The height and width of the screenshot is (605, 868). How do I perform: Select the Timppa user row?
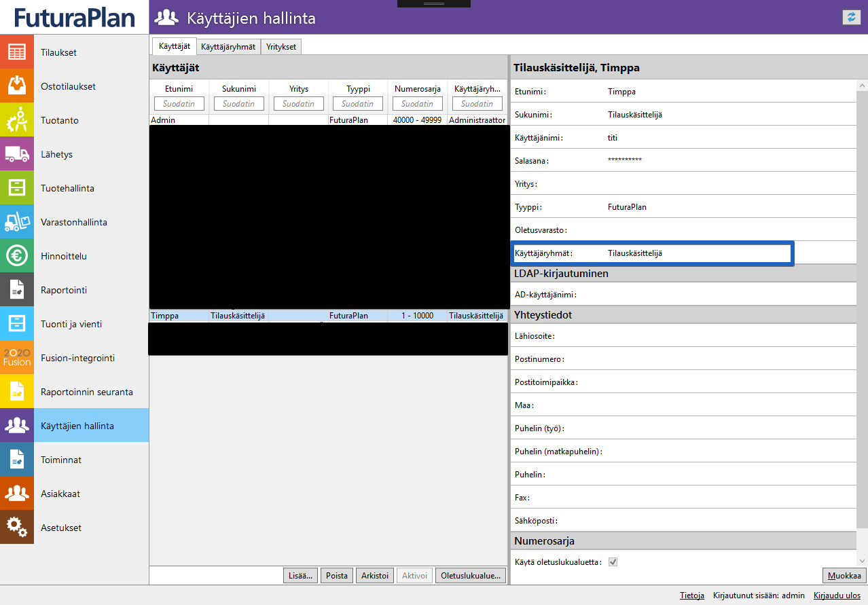coord(329,316)
